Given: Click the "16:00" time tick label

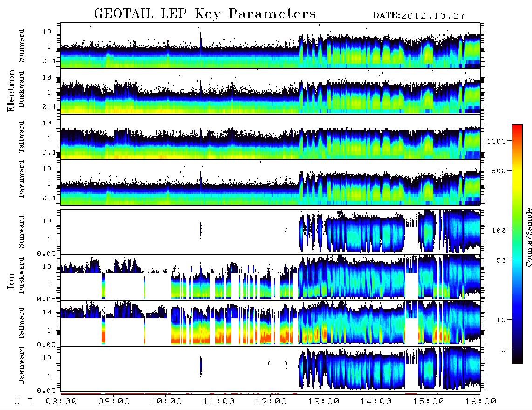Looking at the screenshot, I should click(481, 402).
